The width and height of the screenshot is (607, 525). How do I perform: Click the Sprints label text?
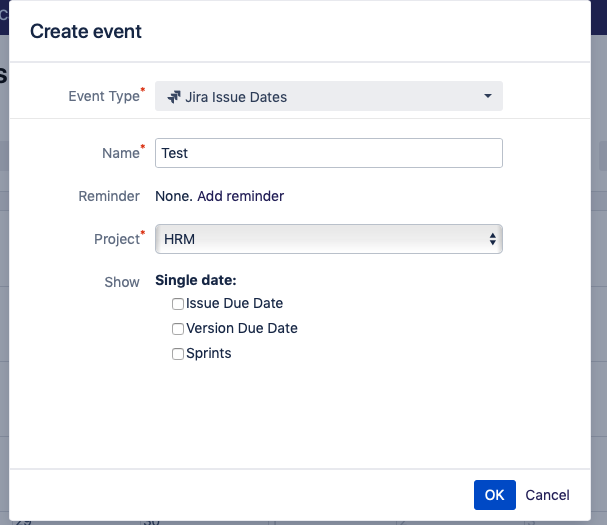208,353
